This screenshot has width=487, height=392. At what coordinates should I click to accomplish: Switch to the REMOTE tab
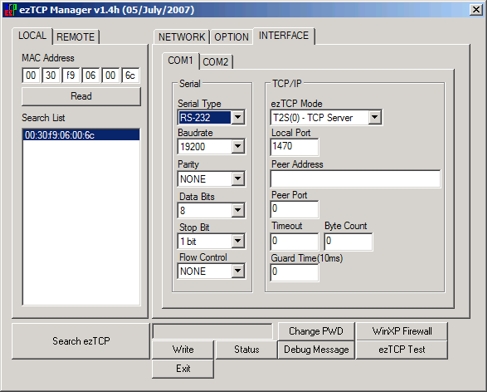[x=75, y=37]
